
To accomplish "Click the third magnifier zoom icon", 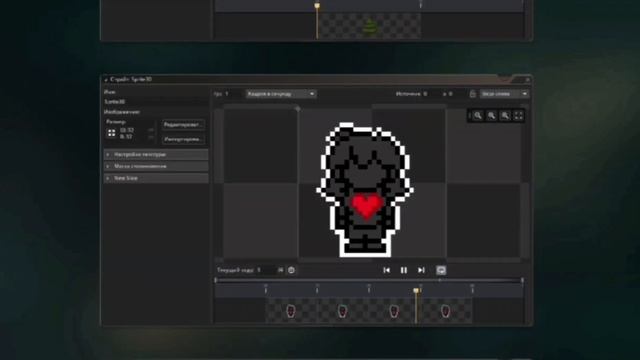I will click(505, 116).
